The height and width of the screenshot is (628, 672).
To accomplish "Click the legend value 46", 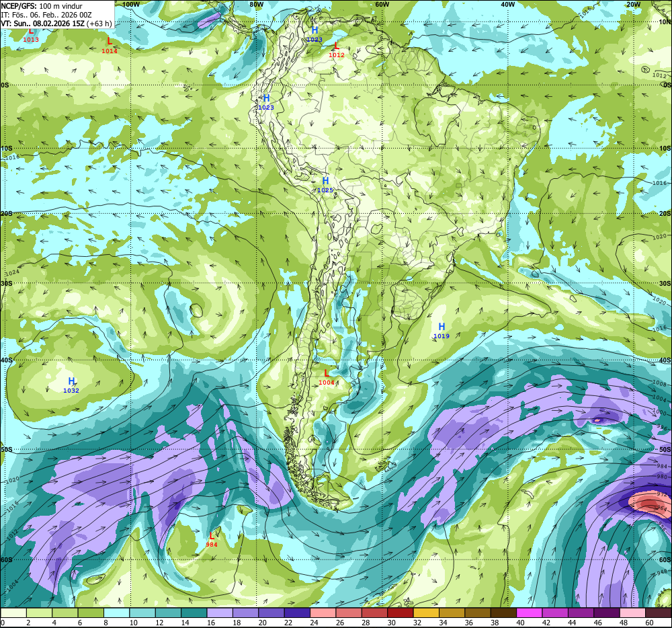I will 598,623.
